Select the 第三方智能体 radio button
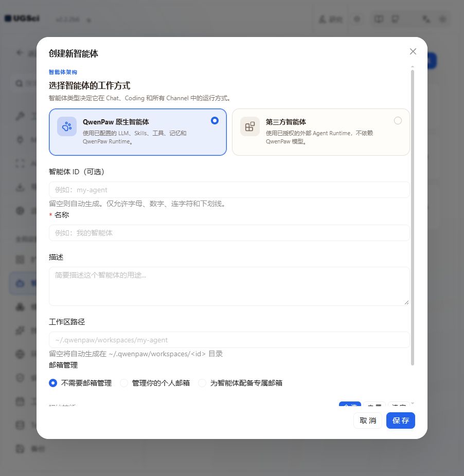 [x=398, y=120]
